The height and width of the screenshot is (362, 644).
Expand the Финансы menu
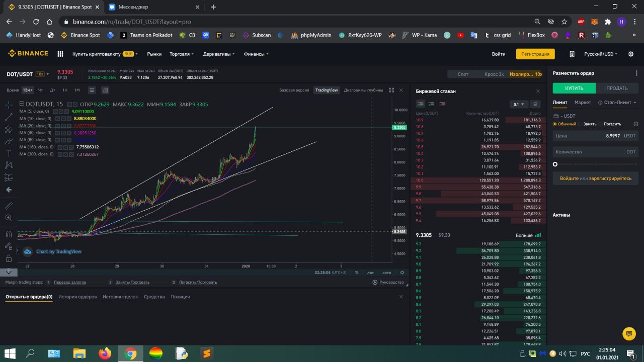pos(256,54)
